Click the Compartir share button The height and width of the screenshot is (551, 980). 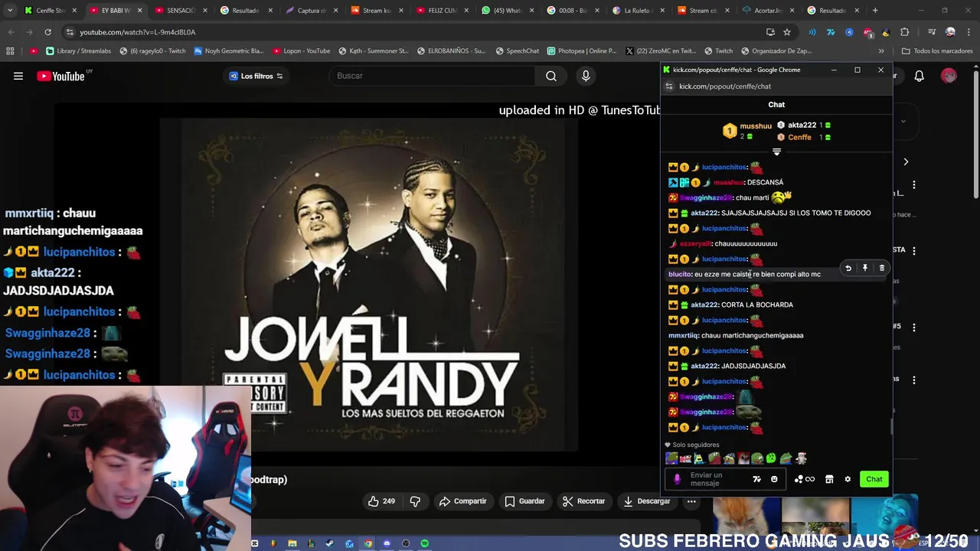[x=462, y=501]
